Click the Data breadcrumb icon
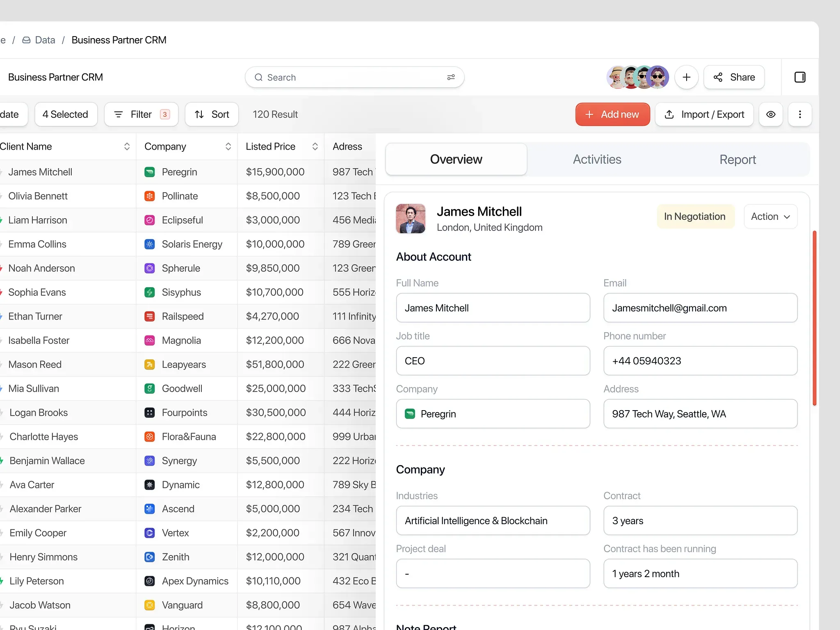The image size is (840, 630). click(x=26, y=40)
